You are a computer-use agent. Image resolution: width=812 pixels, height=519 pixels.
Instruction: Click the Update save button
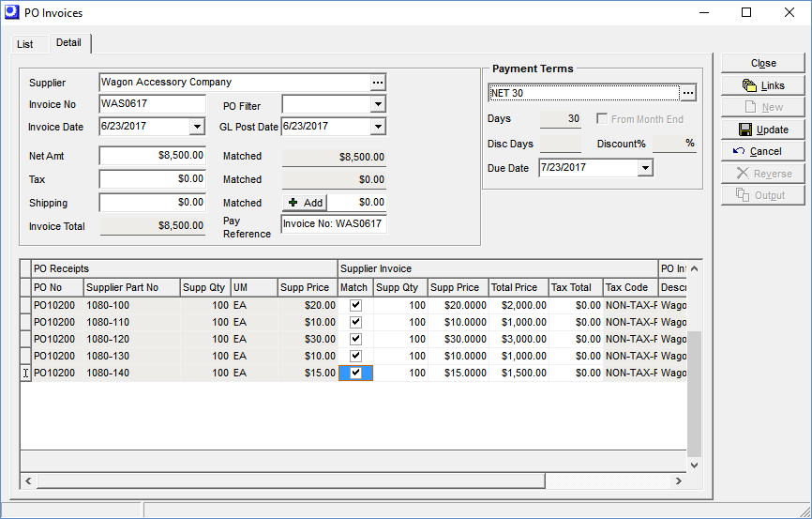click(763, 130)
